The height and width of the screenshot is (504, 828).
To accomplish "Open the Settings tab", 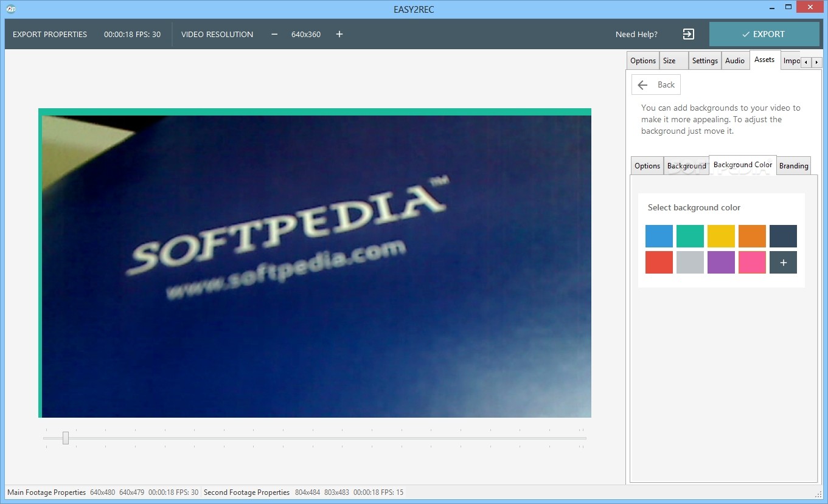I will pos(705,60).
